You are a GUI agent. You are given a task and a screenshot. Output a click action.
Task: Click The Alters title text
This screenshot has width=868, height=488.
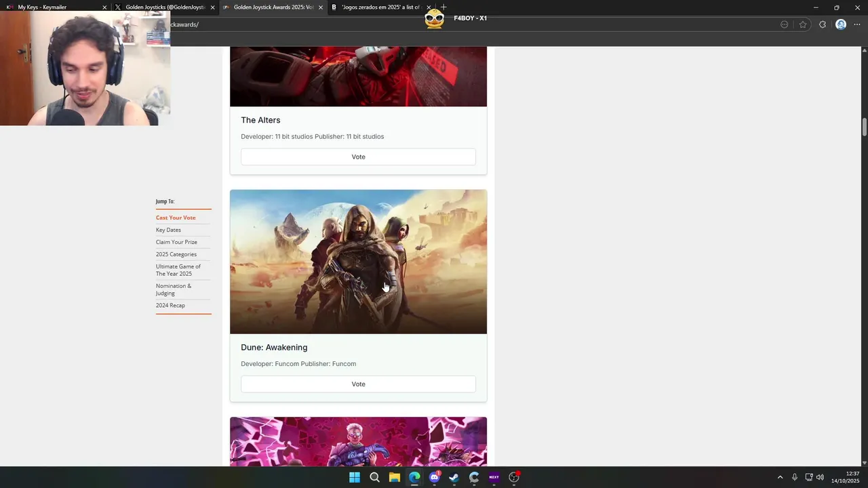pos(260,120)
